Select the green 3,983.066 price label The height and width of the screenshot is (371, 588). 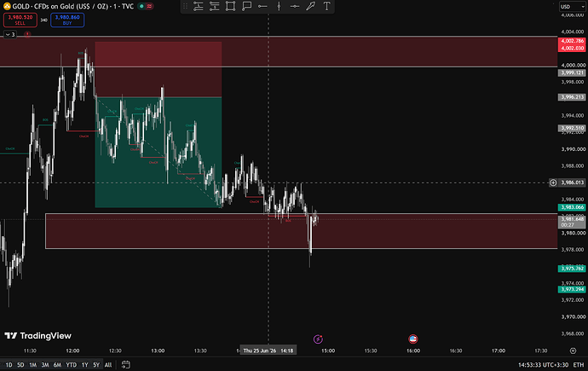572,207
